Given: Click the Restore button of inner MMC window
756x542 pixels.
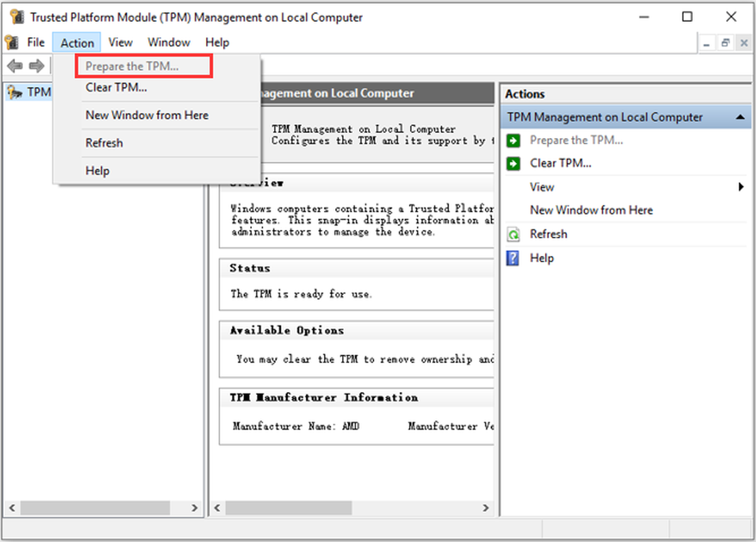Looking at the screenshot, I should point(726,43).
